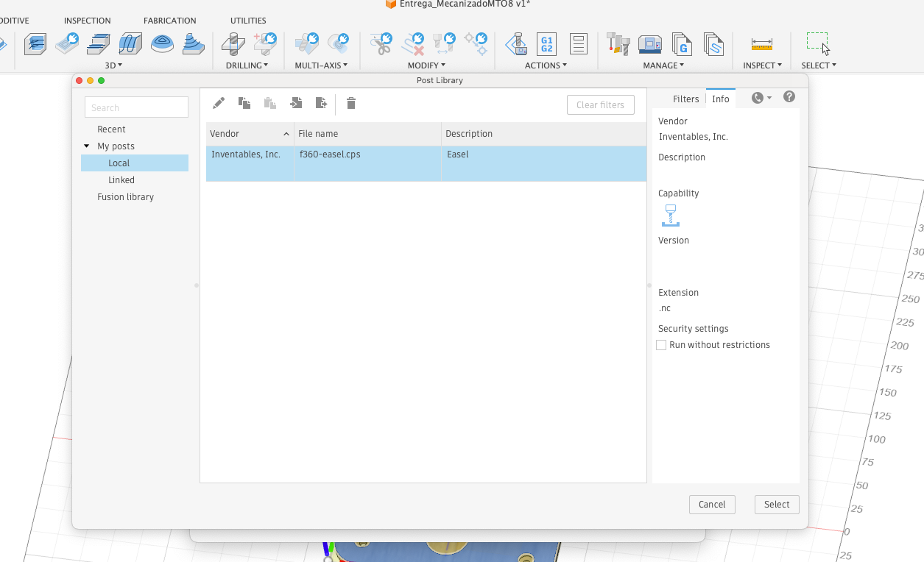
Task: Click the Cancel button
Action: pyautogui.click(x=712, y=504)
